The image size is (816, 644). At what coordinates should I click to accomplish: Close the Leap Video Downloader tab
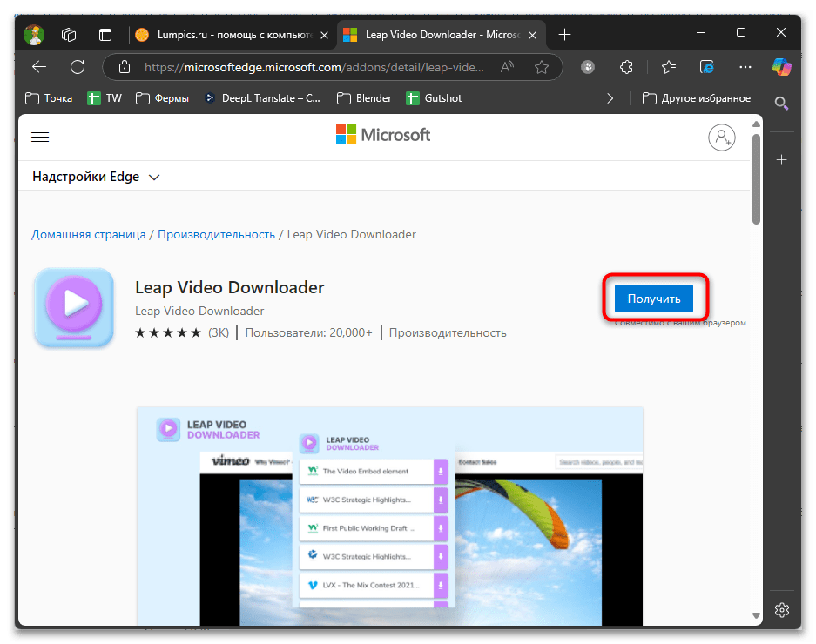[x=532, y=36]
